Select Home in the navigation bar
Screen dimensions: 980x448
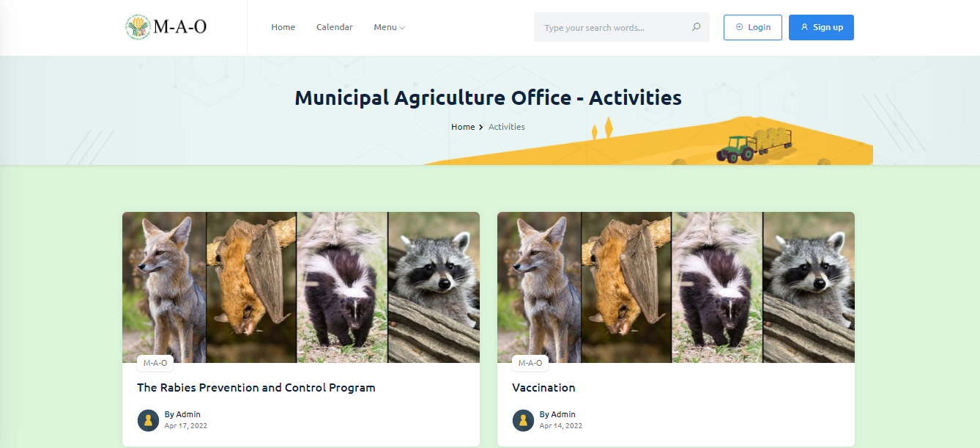[x=283, y=26]
